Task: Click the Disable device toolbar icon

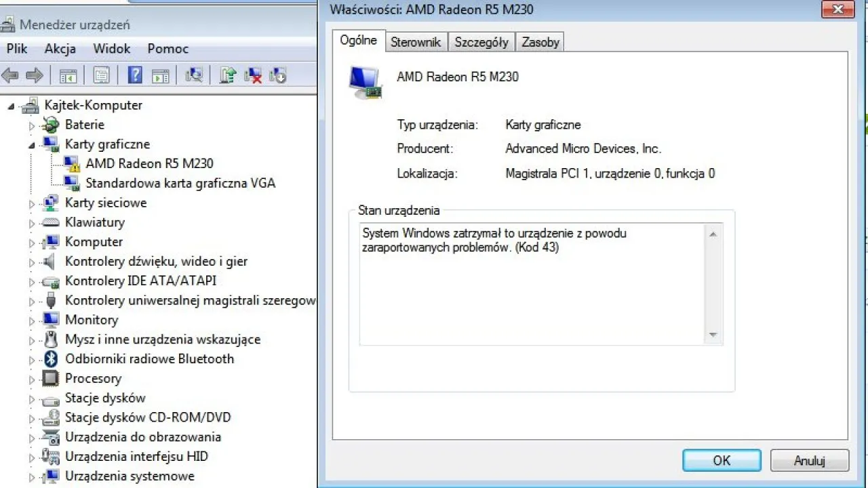Action: click(277, 75)
